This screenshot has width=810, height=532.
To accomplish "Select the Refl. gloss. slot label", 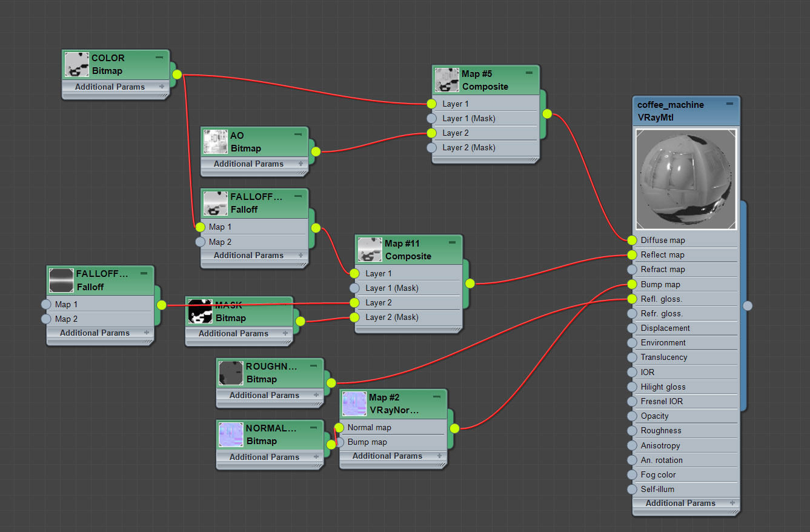I will [x=661, y=299].
